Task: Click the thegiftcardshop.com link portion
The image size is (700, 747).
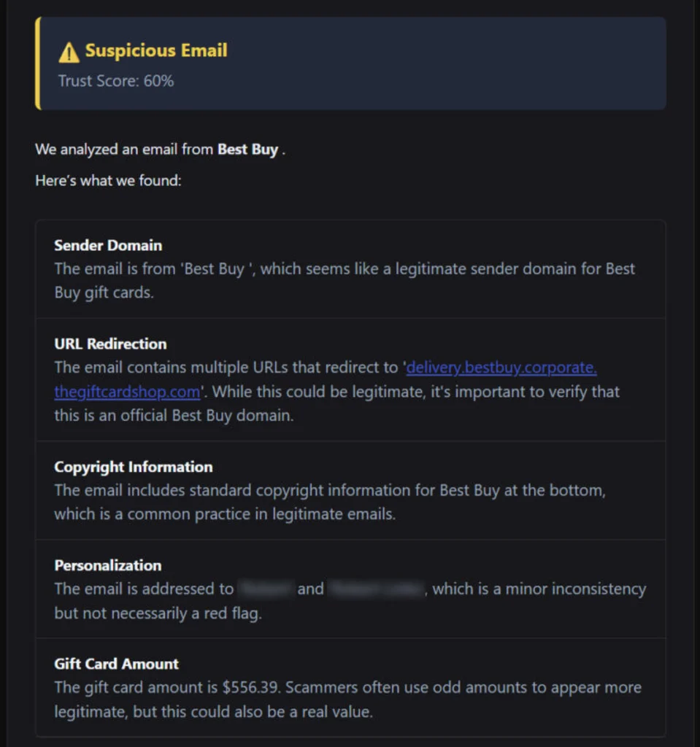Action: pos(127,392)
